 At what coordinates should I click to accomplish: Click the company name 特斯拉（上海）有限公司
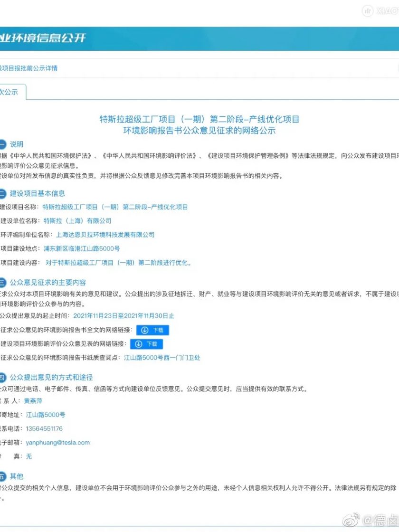click(x=77, y=221)
